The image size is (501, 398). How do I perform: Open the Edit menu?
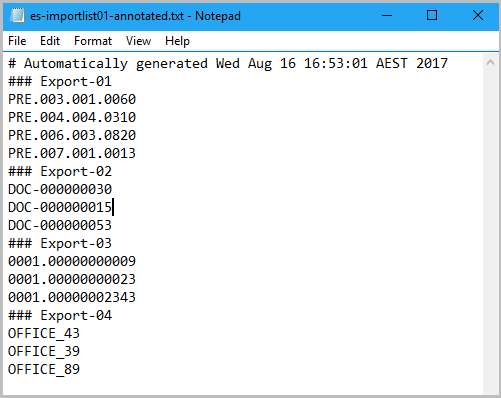(x=50, y=41)
